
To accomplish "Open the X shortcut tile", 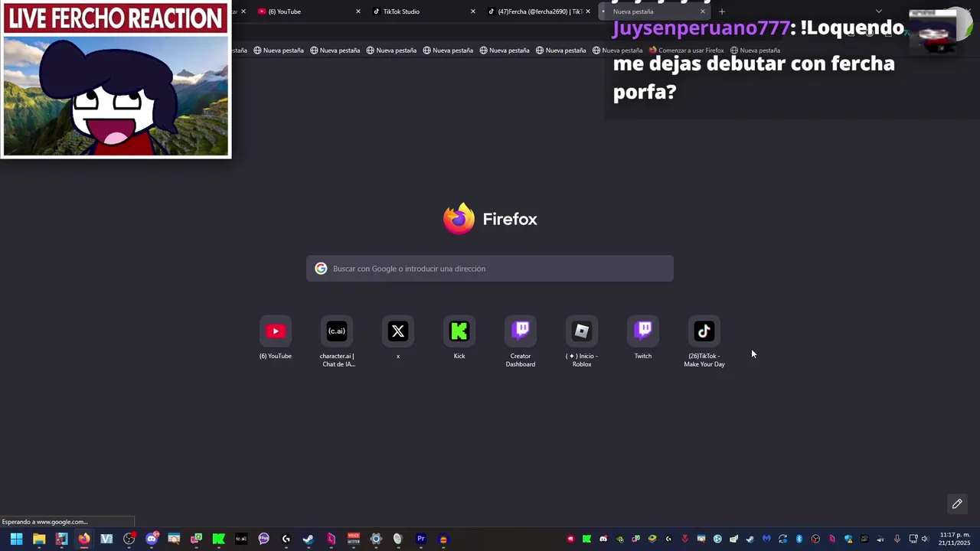I will 398,338.
